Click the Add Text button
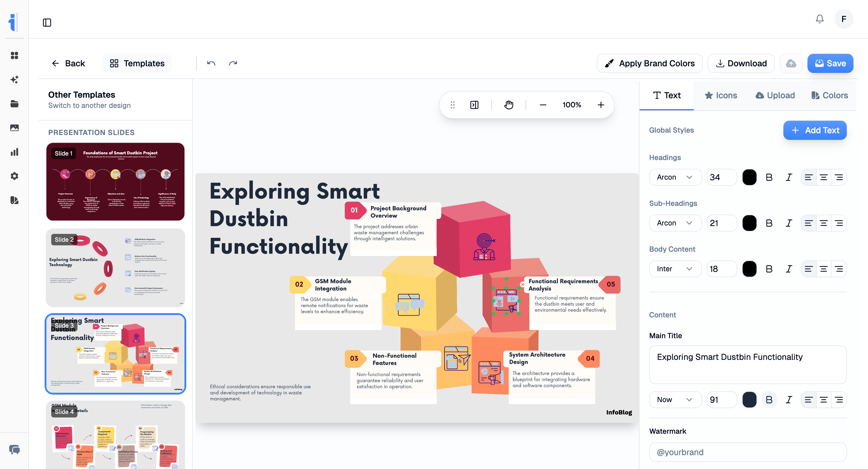This screenshot has width=868, height=469. (x=815, y=131)
